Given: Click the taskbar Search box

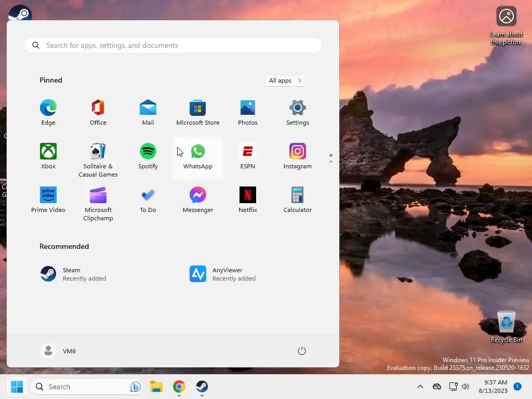Looking at the screenshot, I should pos(87,387).
